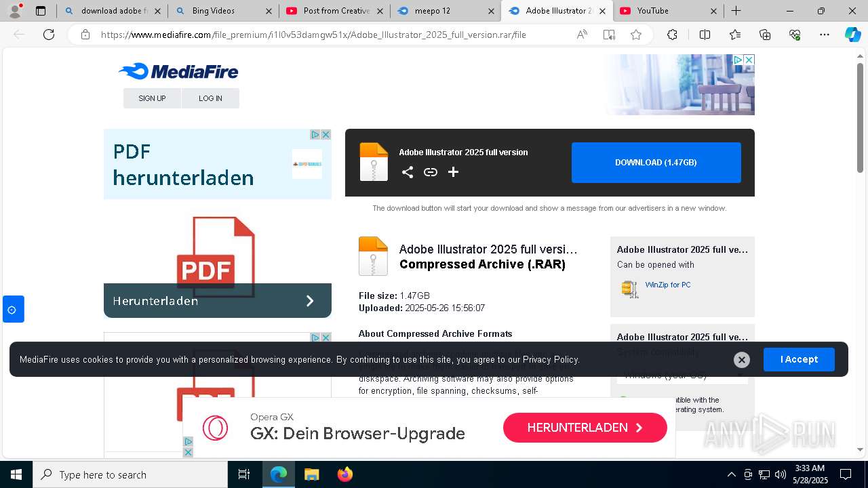Close the PDF herunterladen ad
The width and height of the screenshot is (868, 488).
click(325, 135)
